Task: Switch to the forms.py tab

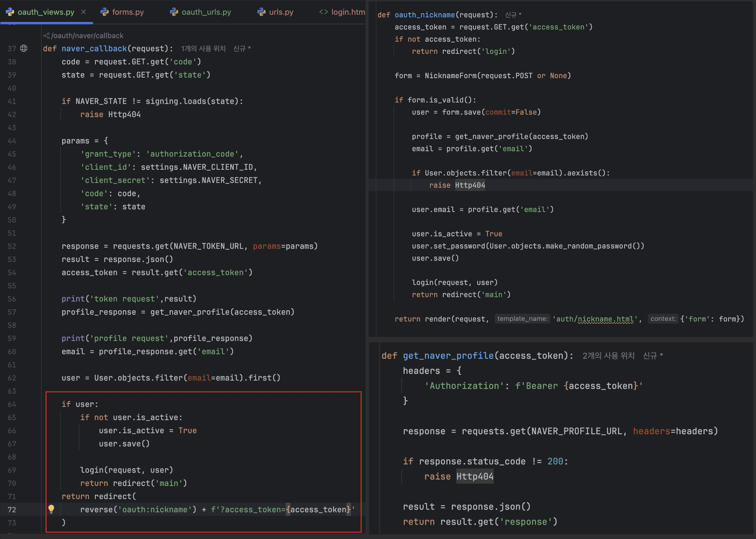Action: coord(128,12)
